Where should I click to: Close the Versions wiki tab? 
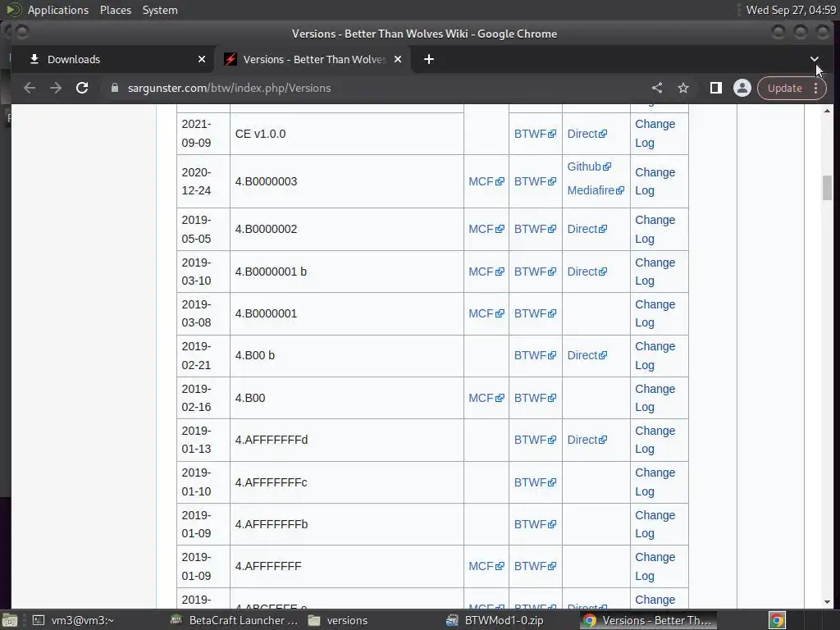coord(398,59)
